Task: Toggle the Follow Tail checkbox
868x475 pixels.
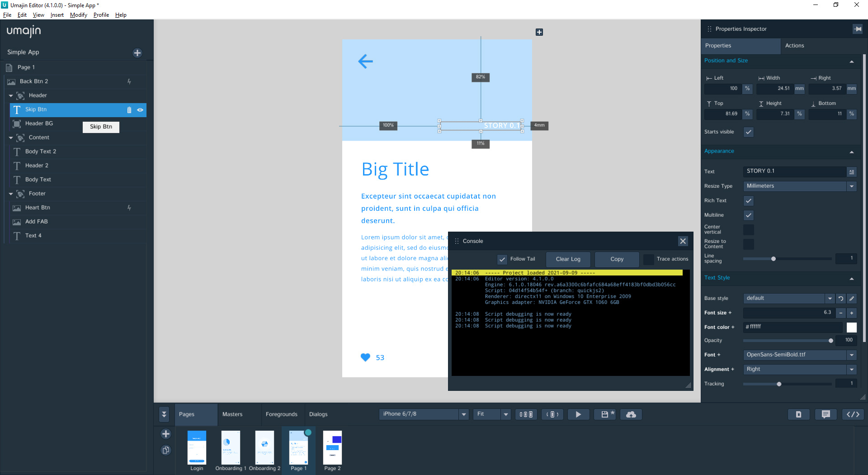Action: [x=502, y=259]
